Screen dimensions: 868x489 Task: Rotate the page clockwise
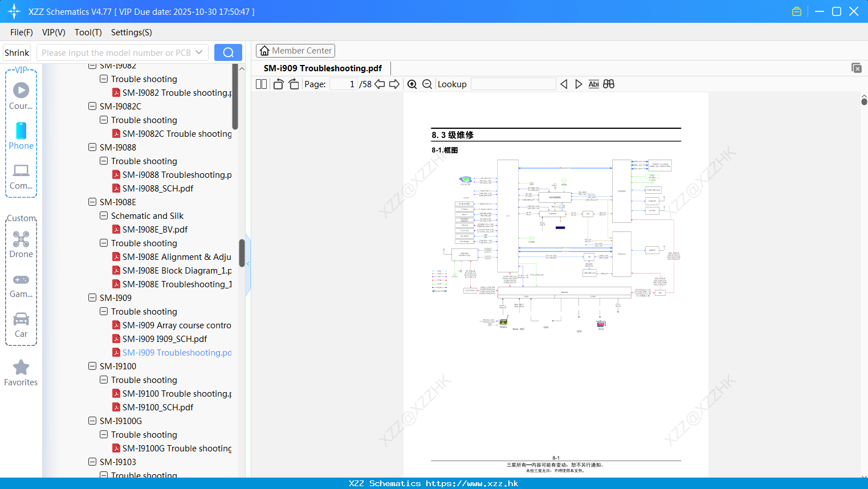point(294,84)
